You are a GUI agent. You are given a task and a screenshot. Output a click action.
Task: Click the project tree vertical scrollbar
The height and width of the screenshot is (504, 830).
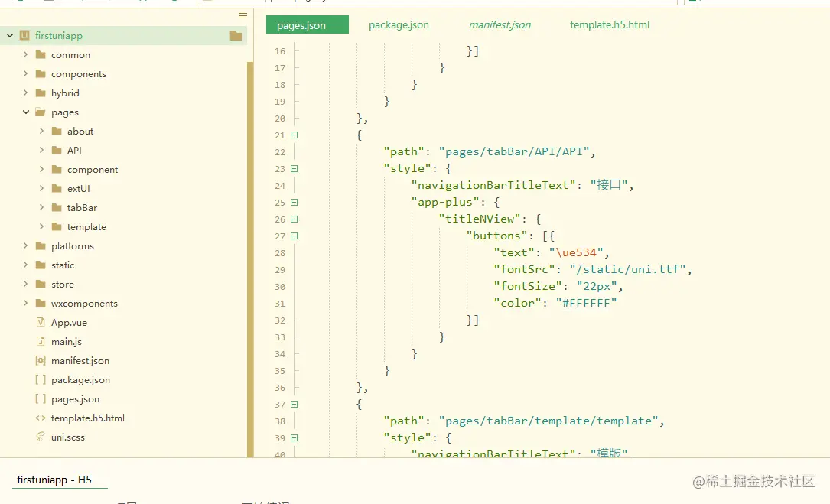(x=250, y=229)
